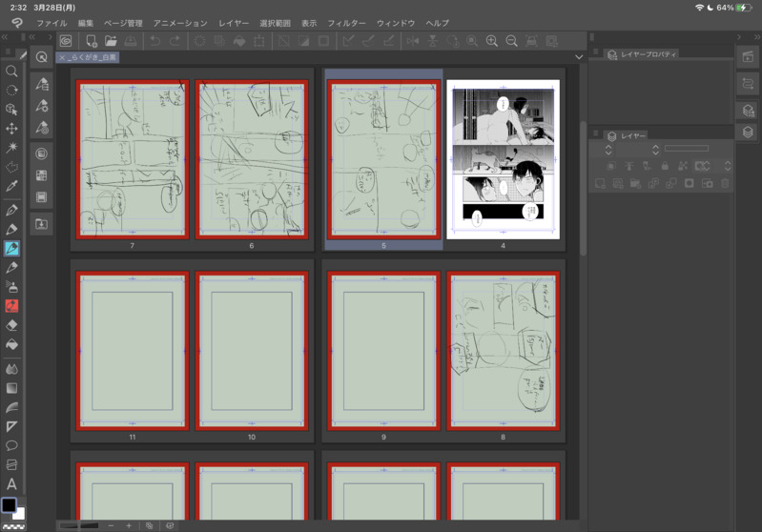The width and height of the screenshot is (762, 532).
Task: Select the Move layer tool
Action: coord(11,129)
